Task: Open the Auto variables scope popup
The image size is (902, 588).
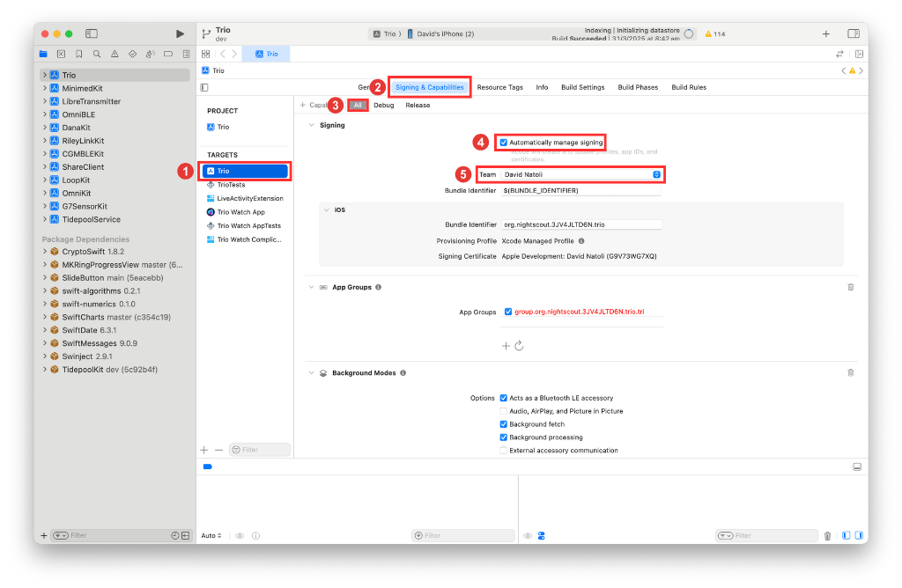Action: coord(211,536)
